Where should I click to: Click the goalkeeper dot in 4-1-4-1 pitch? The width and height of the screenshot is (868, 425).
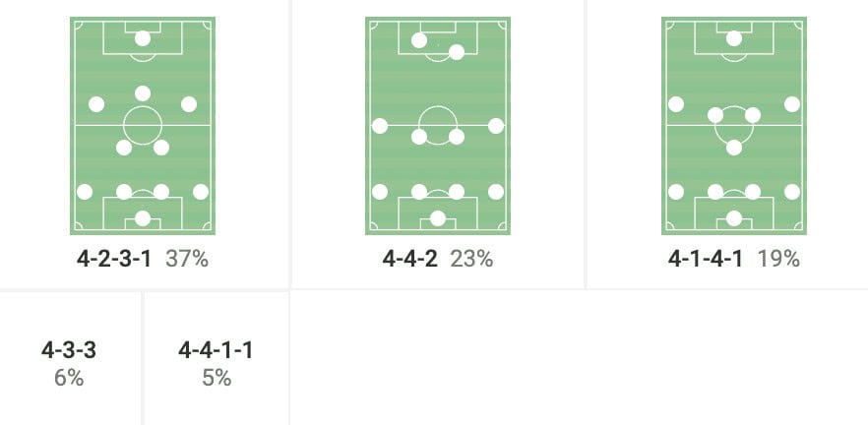733,218
